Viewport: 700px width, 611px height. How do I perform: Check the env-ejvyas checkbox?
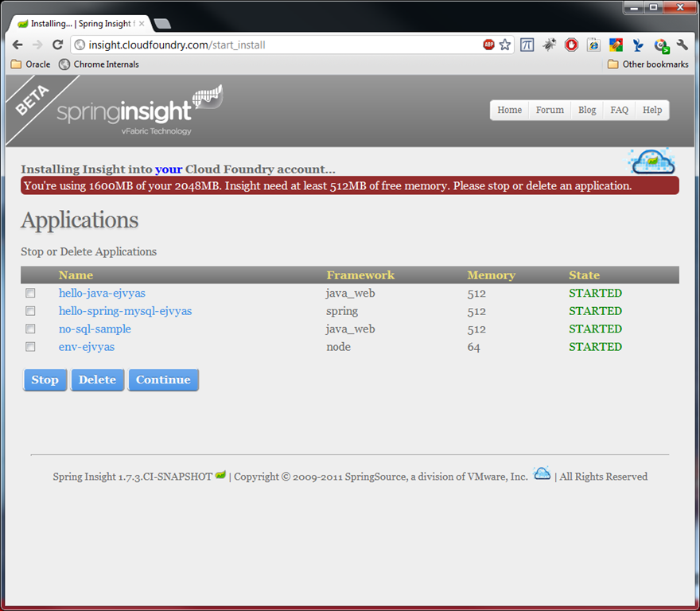pyautogui.click(x=30, y=347)
